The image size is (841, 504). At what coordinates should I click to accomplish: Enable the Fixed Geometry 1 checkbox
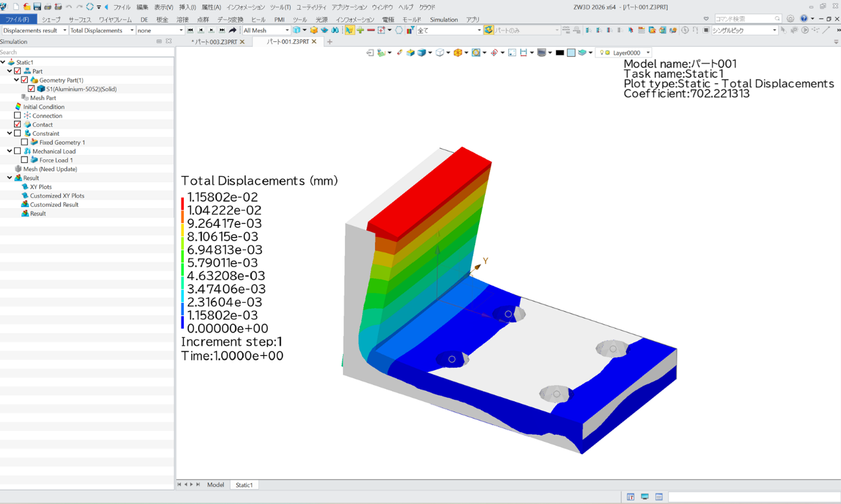(x=25, y=142)
